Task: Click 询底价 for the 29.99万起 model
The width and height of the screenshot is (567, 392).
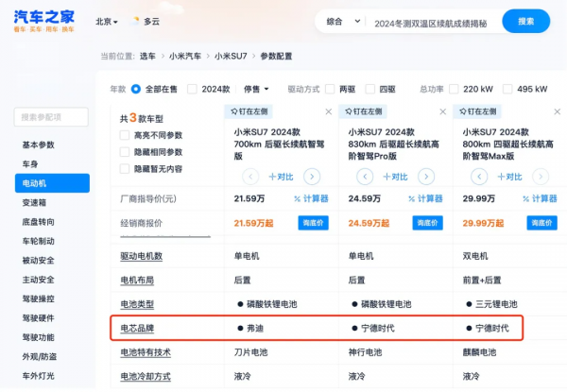Action: (541, 223)
